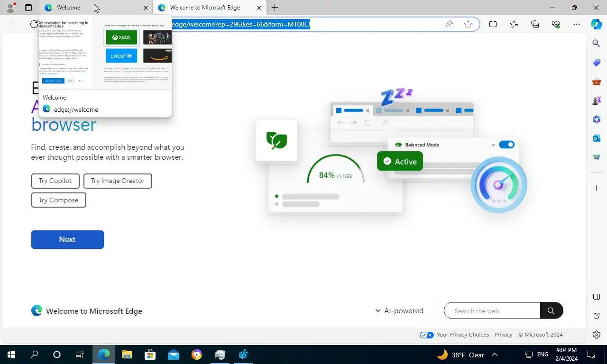Expand the AI-powered dropdown

pos(399,310)
